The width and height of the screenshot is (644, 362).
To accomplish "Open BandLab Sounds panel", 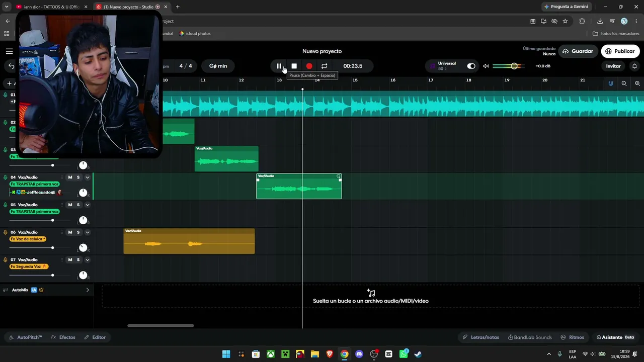I will 530,337.
